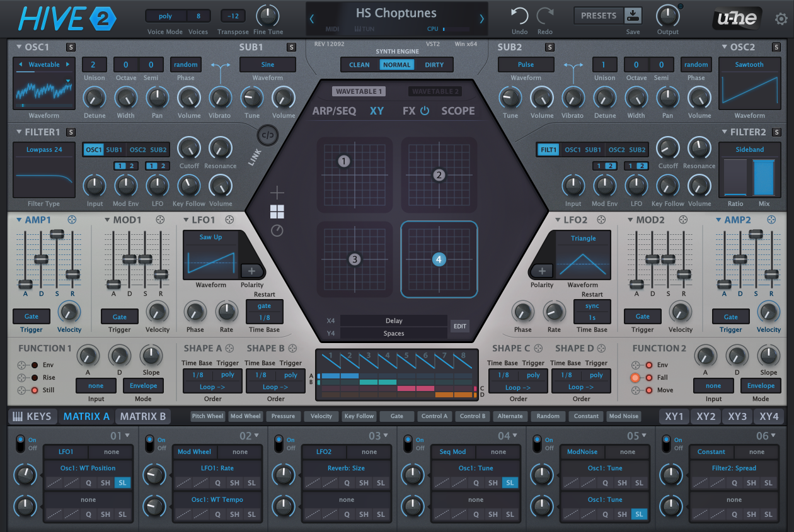The image size is (794, 532).
Task: Select XY pad number 2
Action: tap(439, 175)
